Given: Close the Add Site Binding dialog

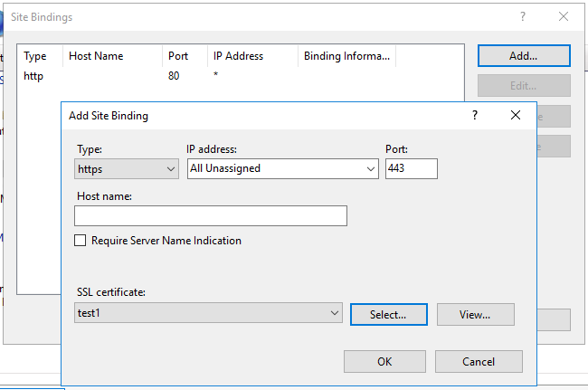Looking at the screenshot, I should [x=516, y=116].
